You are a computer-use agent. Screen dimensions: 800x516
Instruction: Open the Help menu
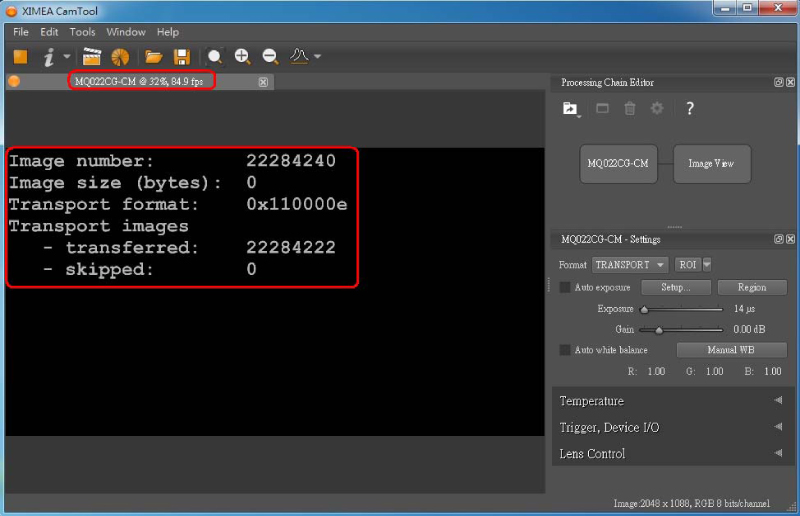(x=167, y=32)
